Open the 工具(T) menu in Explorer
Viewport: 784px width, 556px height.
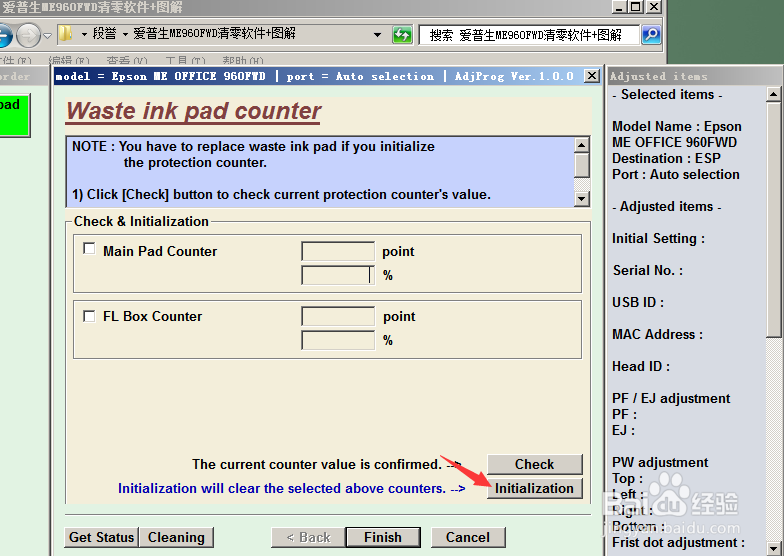click(186, 60)
